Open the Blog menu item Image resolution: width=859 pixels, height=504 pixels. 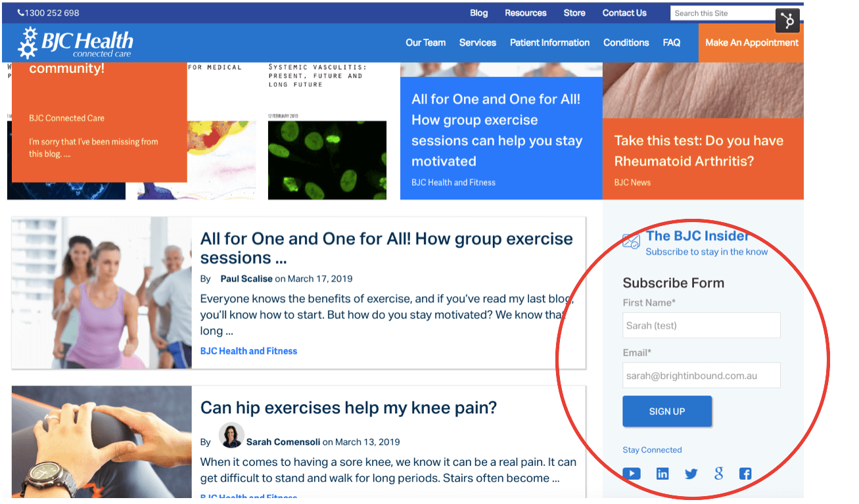479,12
